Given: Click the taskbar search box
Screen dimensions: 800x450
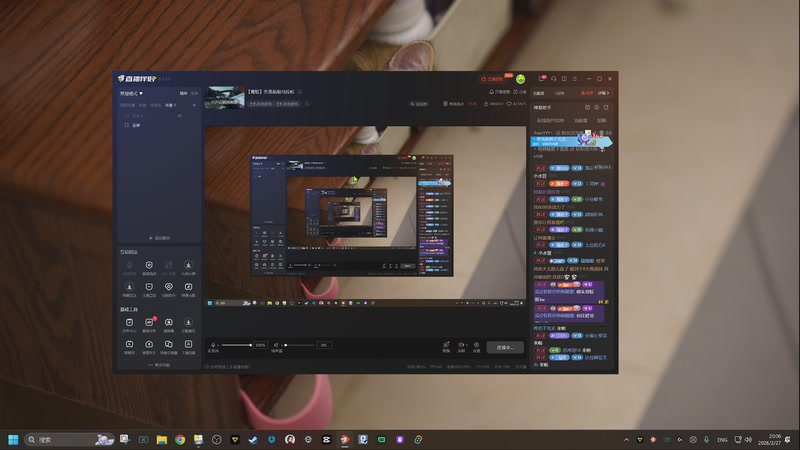Looking at the screenshot, I should (69, 439).
